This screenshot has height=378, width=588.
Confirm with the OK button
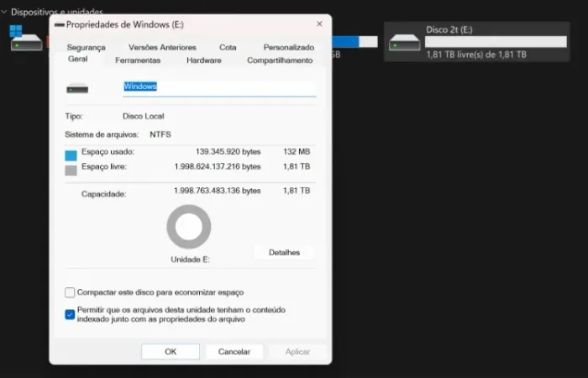[x=171, y=352]
